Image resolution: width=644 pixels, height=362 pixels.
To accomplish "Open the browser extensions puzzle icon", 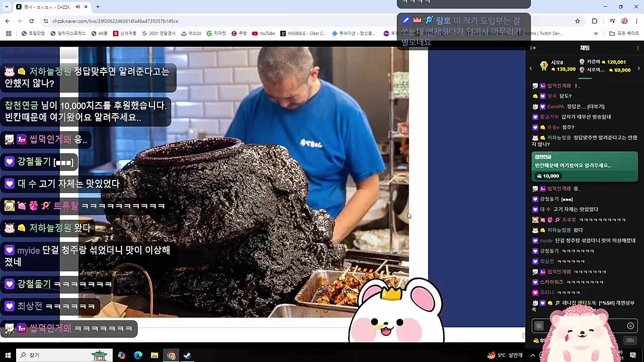I will [595, 21].
